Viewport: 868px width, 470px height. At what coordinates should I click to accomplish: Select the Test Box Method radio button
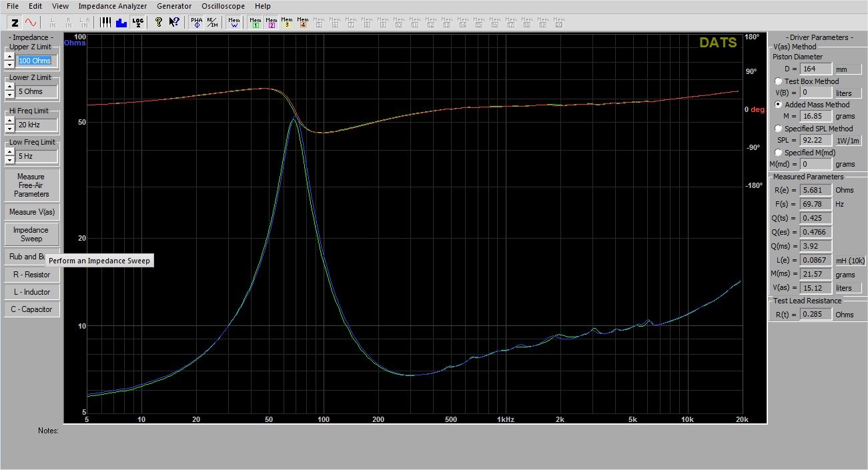pos(778,81)
